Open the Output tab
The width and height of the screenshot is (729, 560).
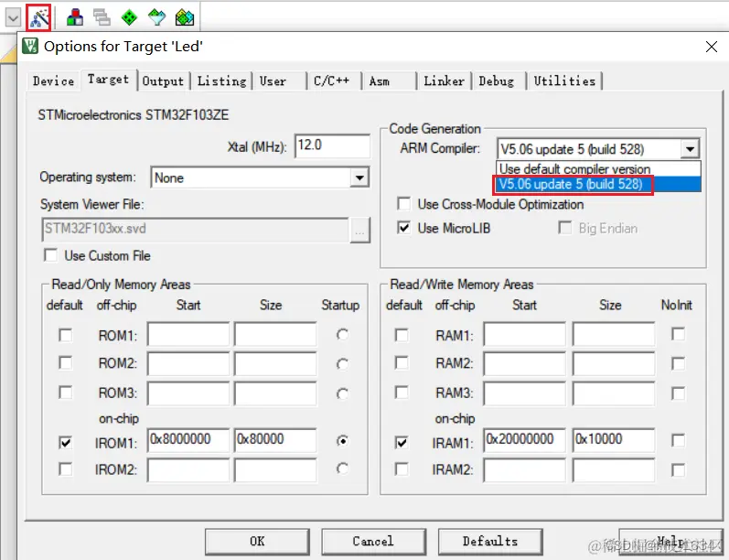163,81
